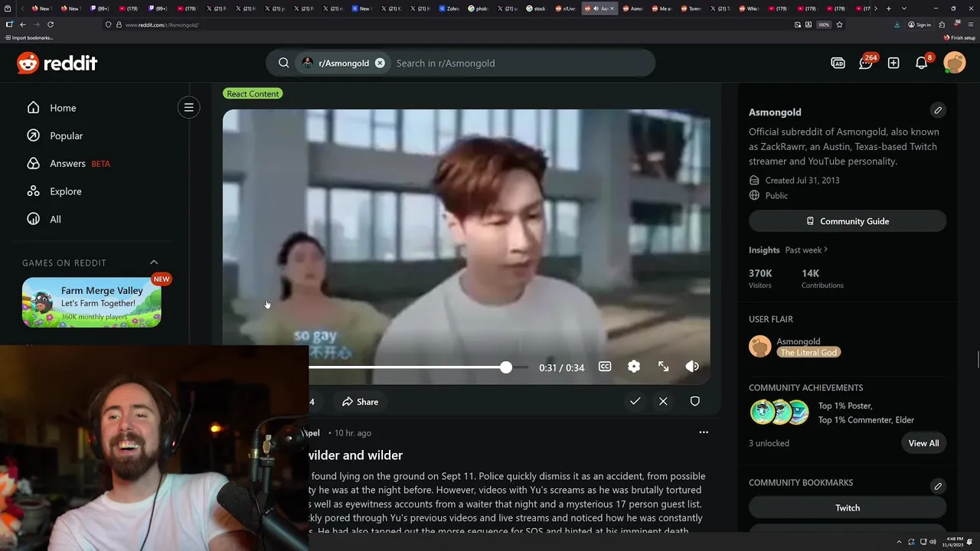Screen dimensions: 980x551
Task: Remove the post with X icon
Action: [x=663, y=401]
